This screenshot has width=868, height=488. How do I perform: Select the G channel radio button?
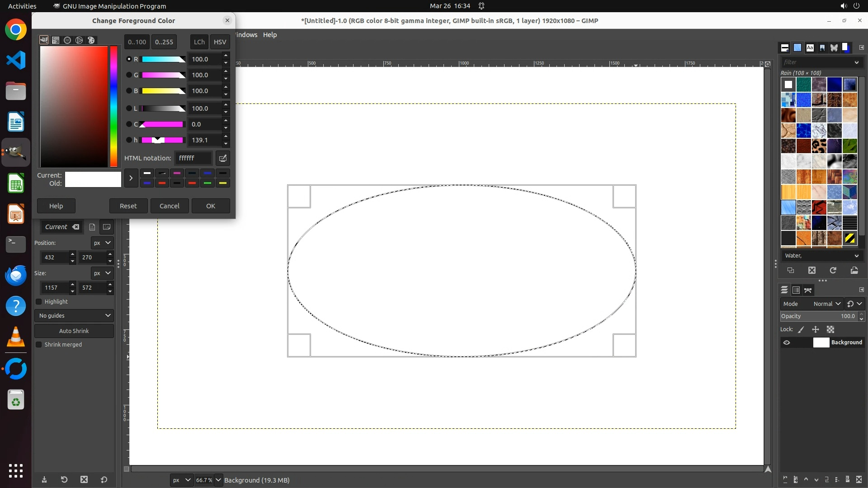pos(129,75)
